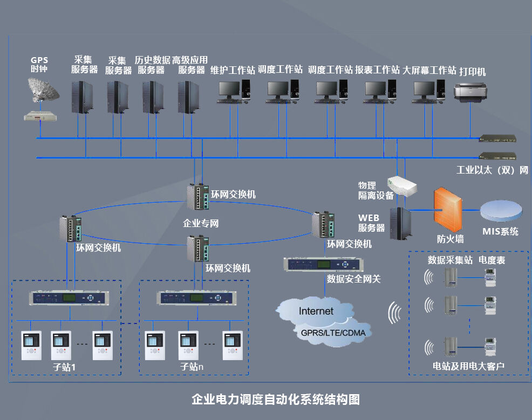The height and width of the screenshot is (420, 532).
Task: Click the WEB服务器 tower icon
Action: click(x=400, y=223)
